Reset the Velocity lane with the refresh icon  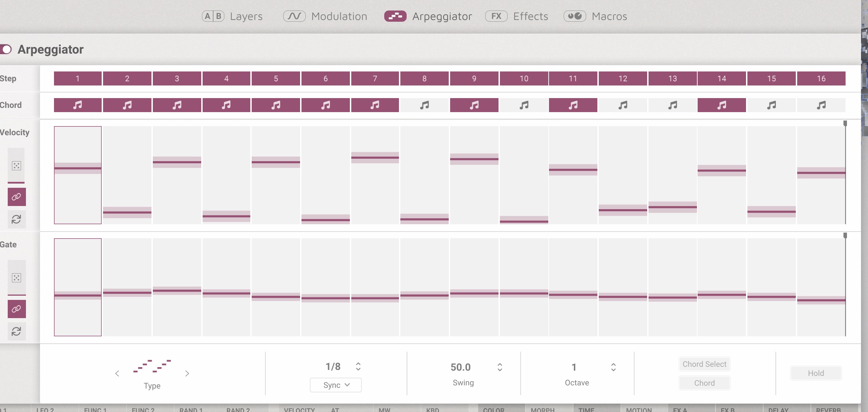(16, 219)
